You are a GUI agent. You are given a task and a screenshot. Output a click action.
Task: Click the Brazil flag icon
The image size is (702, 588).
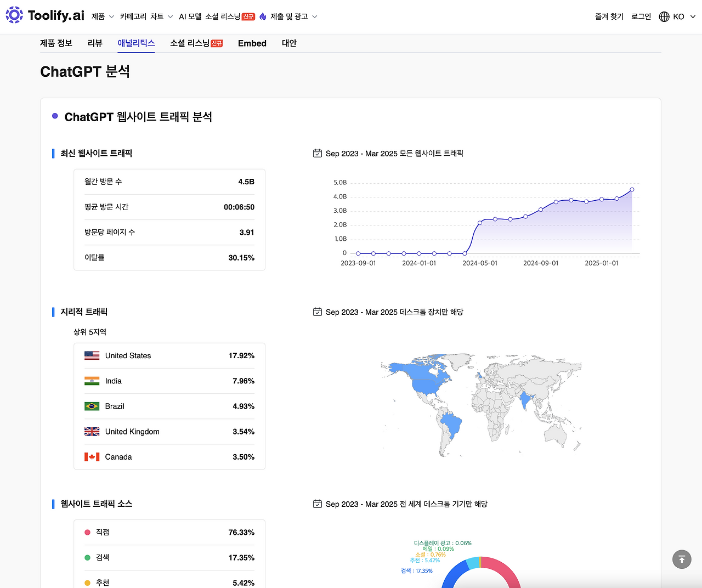92,406
